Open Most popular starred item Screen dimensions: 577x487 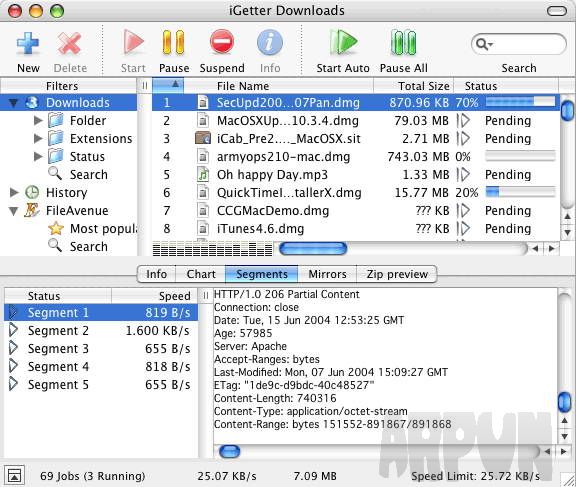click(x=103, y=229)
